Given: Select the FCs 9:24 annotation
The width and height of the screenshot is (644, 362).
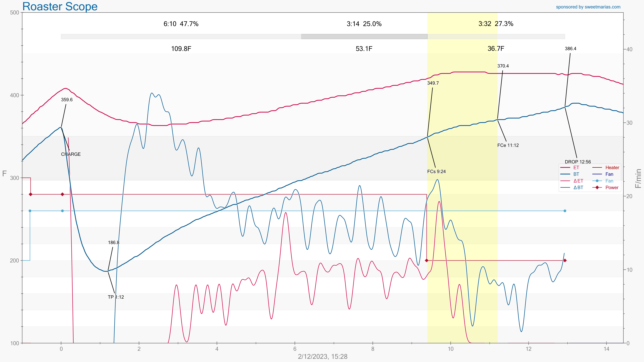Looking at the screenshot, I should coord(436,172).
